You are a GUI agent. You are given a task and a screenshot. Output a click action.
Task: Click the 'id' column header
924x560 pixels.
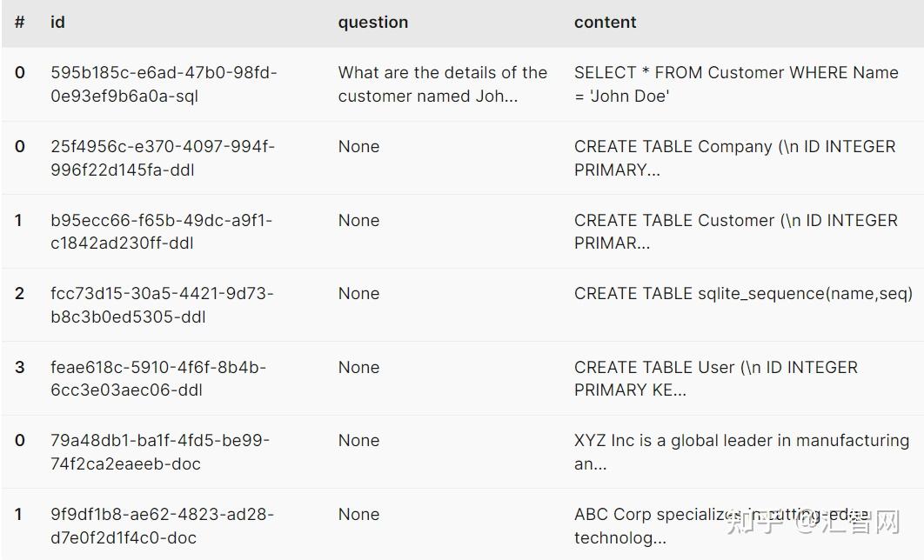pyautogui.click(x=57, y=23)
